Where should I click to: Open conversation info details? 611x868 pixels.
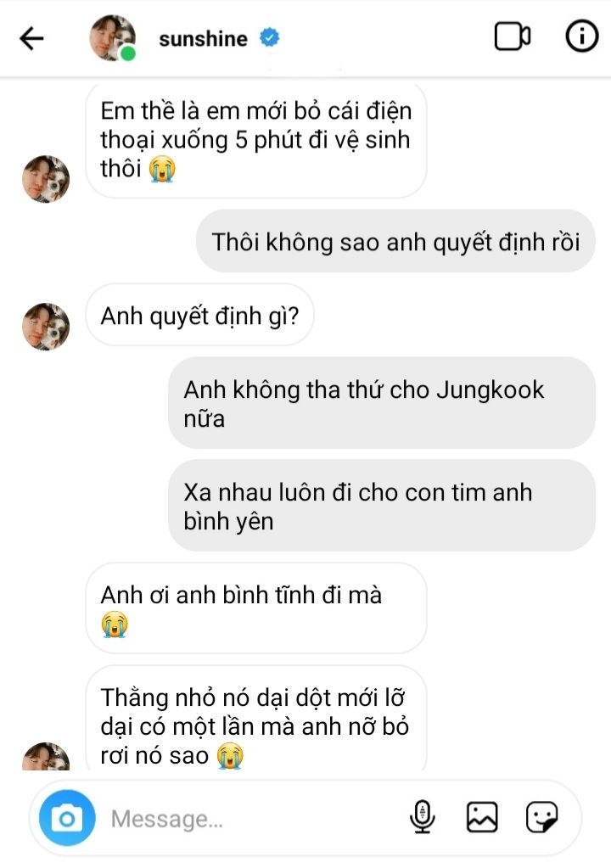[581, 37]
